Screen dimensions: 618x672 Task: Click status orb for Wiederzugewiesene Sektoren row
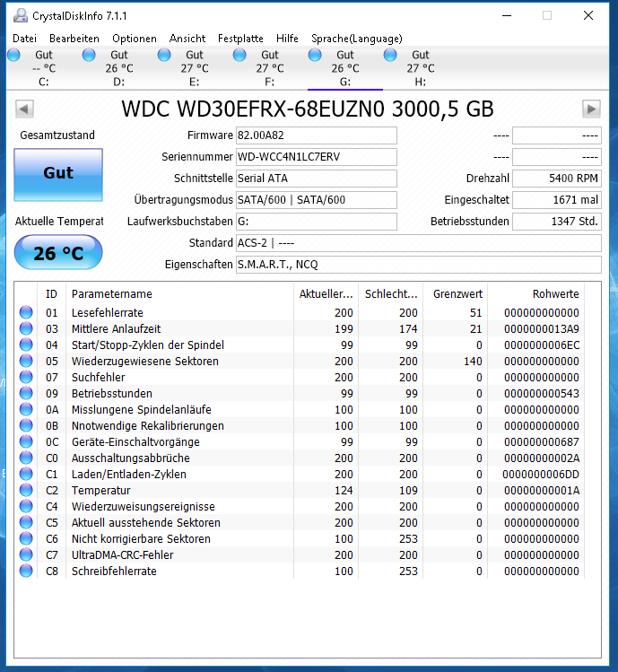click(26, 361)
